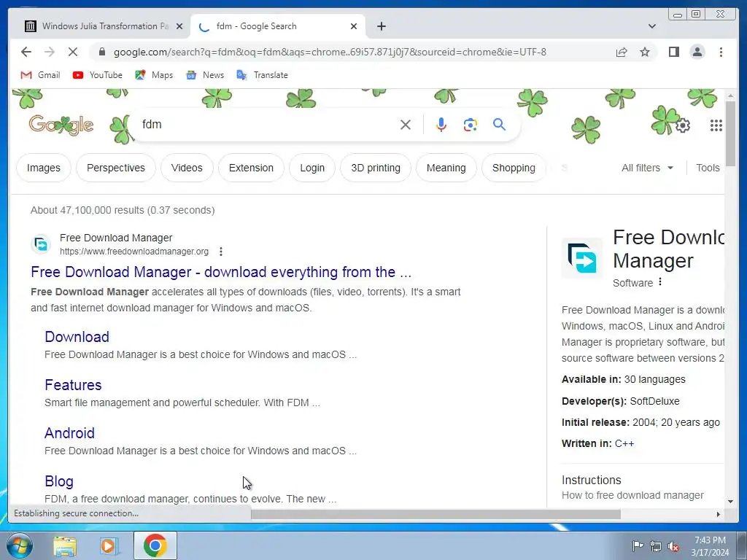Open the Google apps grid
This screenshot has width=747, height=560.
click(716, 125)
